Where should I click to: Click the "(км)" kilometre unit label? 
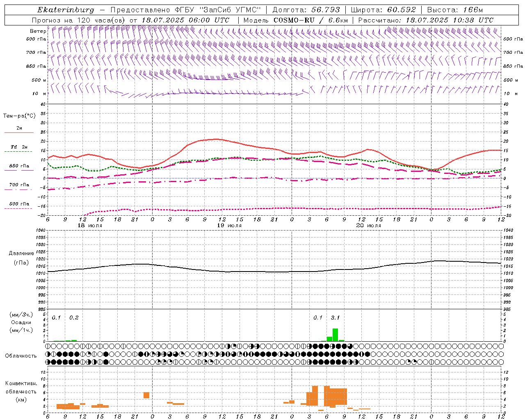(21, 399)
